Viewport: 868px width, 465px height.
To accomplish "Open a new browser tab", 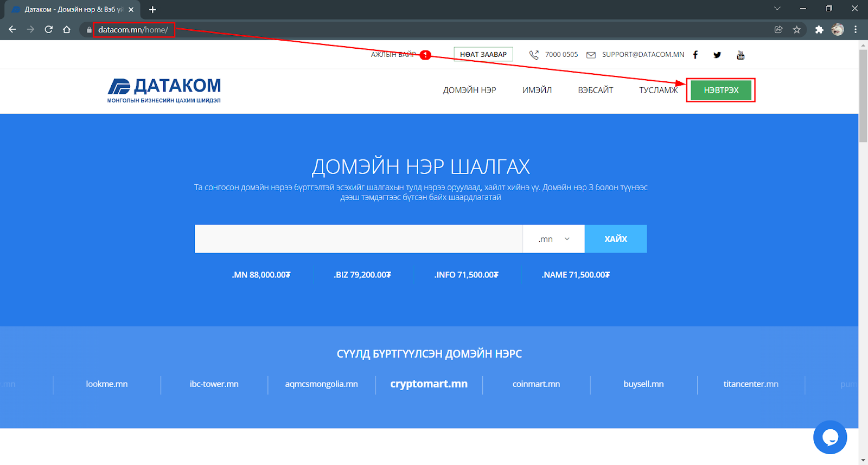I will coord(152,9).
